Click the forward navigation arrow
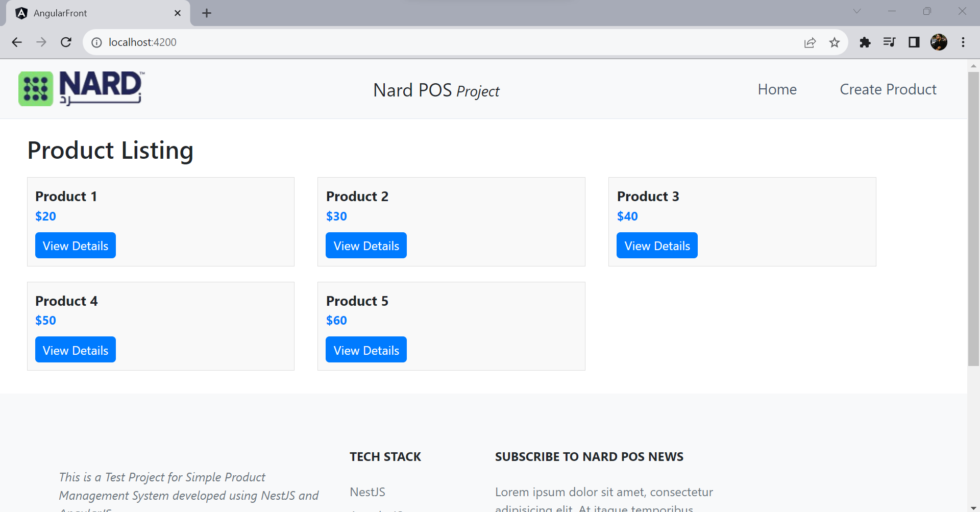This screenshot has width=980, height=512. [x=41, y=42]
